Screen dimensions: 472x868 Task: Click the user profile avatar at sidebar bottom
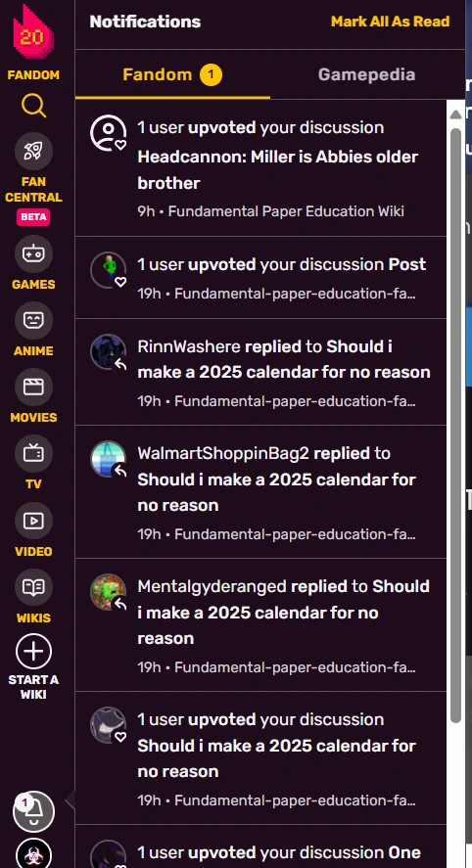coord(34,854)
